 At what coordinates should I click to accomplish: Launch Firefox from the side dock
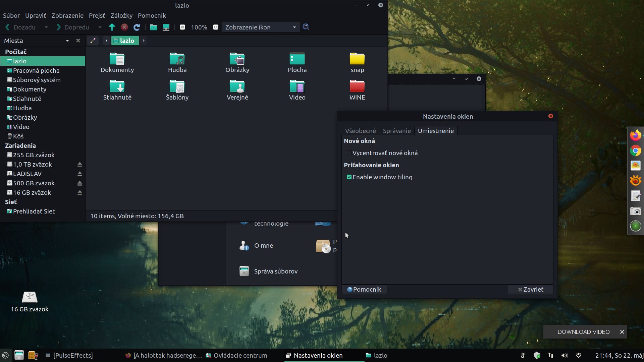point(635,135)
